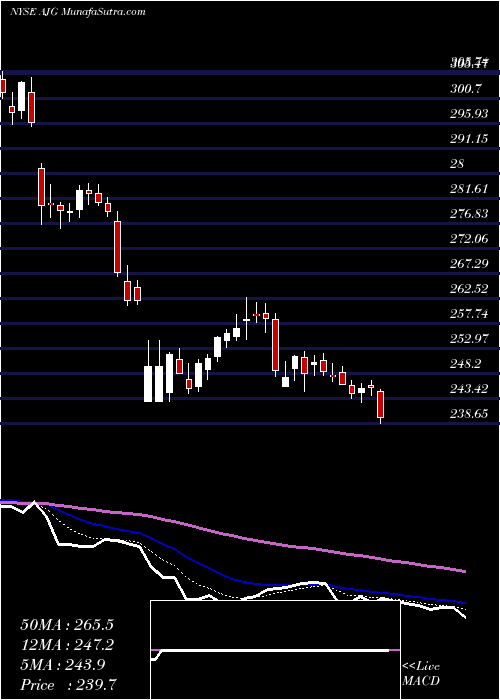
Task: Click the 243.42 price axis label
Action: [x=469, y=389]
